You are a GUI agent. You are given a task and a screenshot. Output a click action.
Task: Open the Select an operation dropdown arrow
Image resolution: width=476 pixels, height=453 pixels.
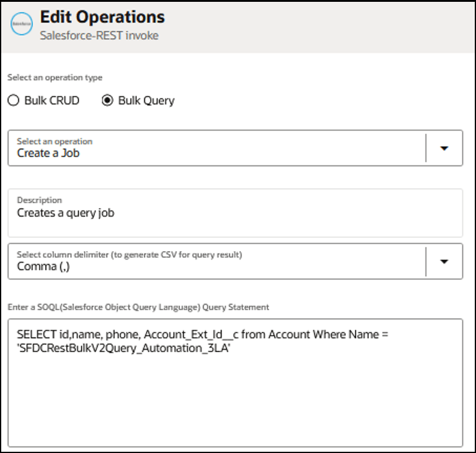coord(444,148)
